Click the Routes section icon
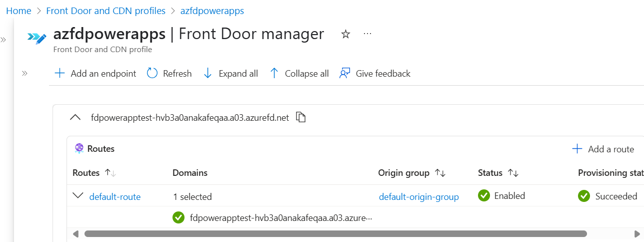Screen dimensions: 644x242 tap(78, 148)
